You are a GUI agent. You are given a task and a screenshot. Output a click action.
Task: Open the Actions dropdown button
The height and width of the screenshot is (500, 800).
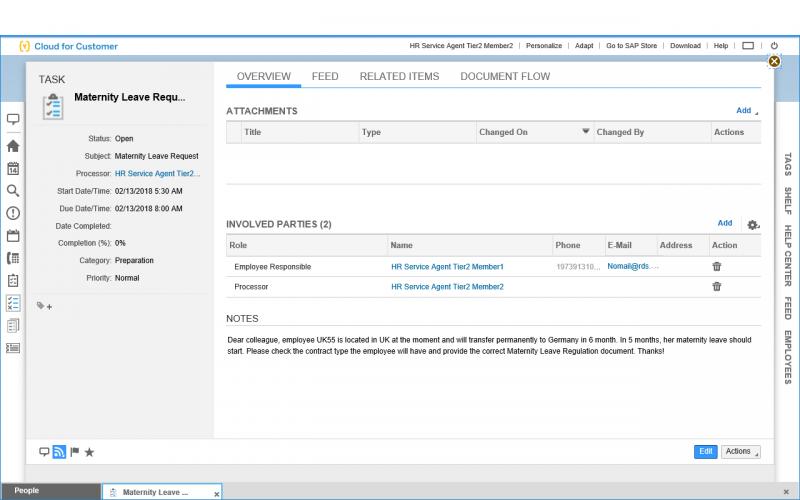[x=740, y=452]
